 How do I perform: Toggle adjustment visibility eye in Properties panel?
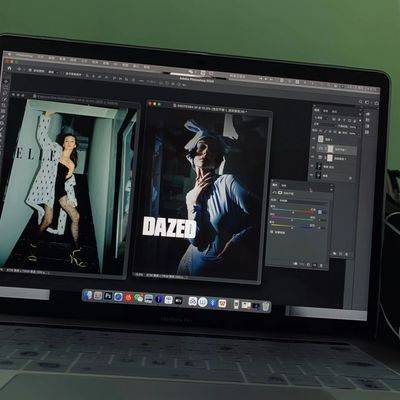pos(315,265)
